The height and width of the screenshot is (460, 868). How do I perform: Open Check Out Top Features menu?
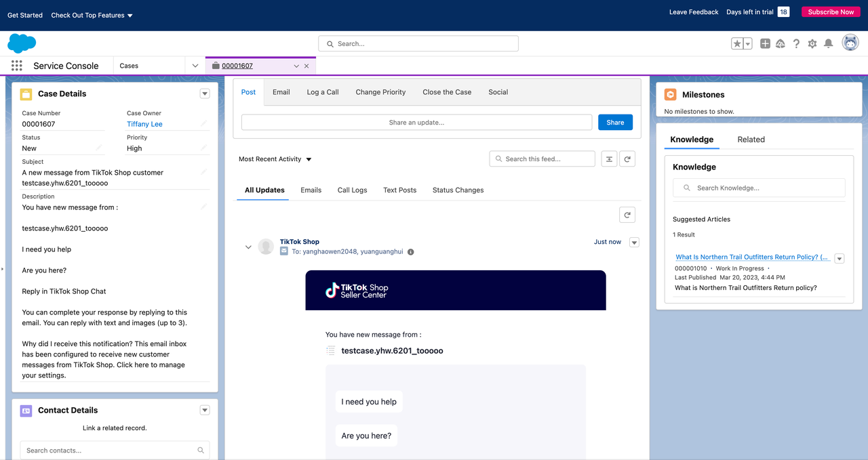click(92, 15)
